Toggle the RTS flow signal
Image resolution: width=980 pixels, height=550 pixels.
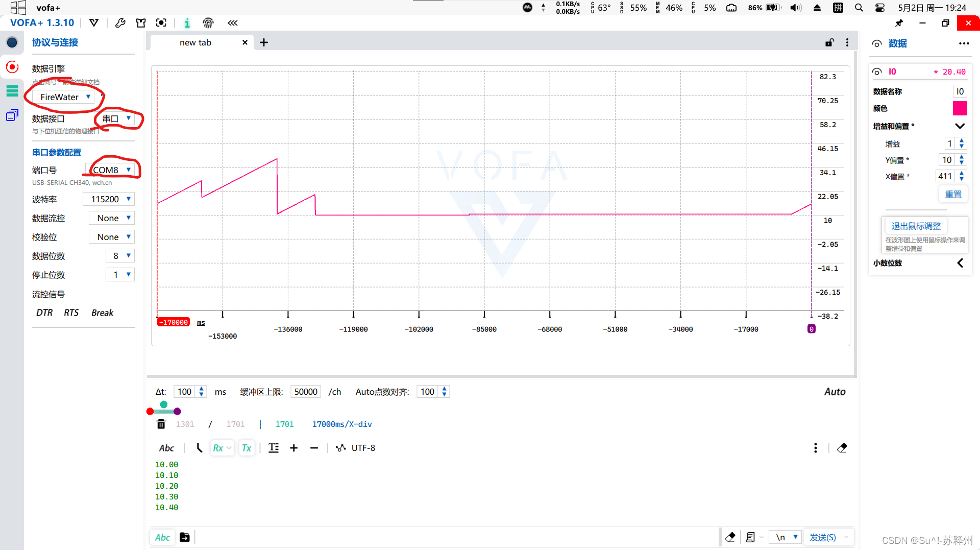point(71,313)
